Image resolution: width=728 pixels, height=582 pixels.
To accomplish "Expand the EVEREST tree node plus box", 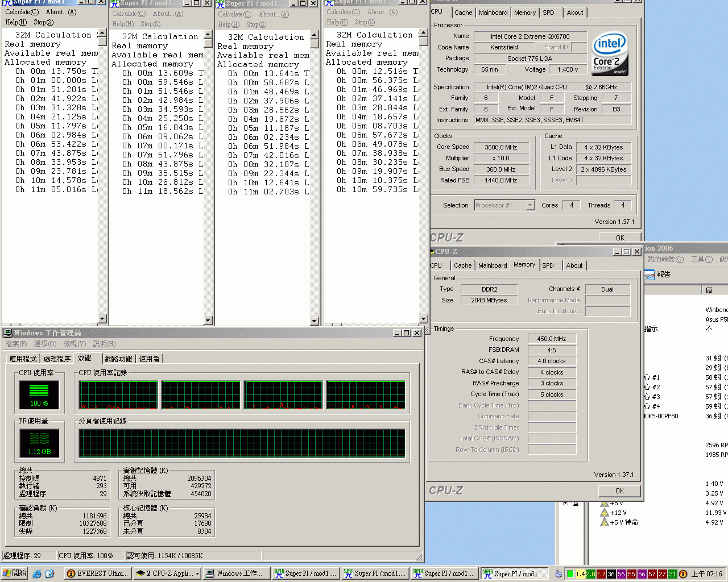I will click(x=565, y=503).
